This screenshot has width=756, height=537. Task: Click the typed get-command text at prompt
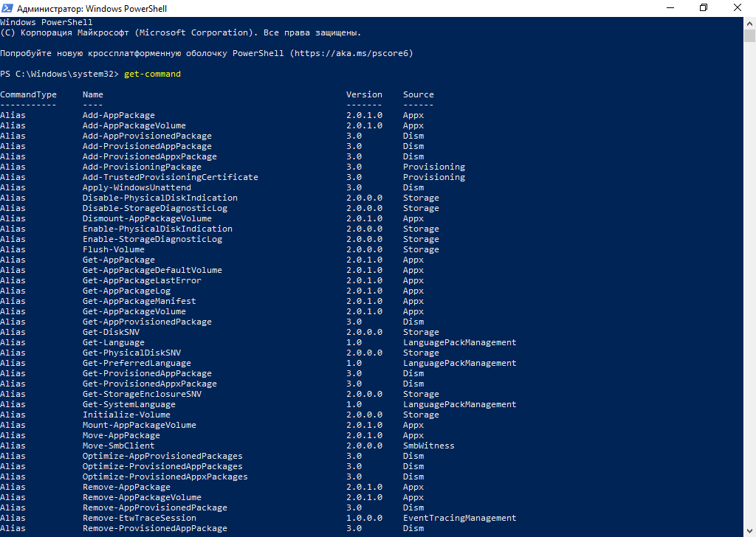152,75
